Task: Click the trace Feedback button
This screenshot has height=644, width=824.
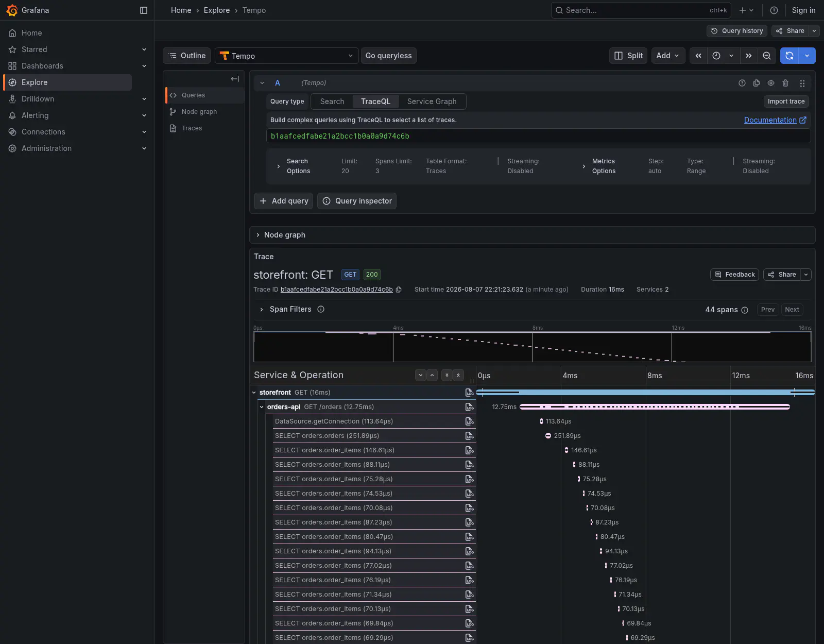Action: click(x=735, y=275)
